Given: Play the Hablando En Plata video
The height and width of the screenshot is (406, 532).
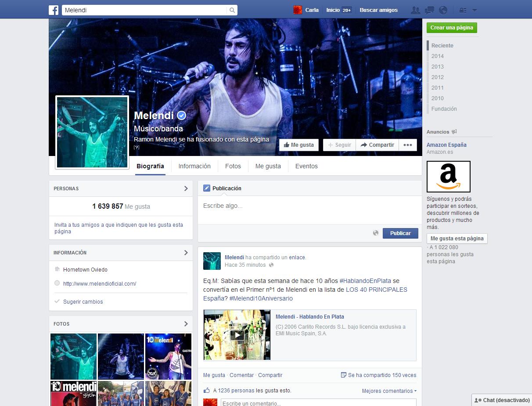Looking at the screenshot, I should coord(237,335).
